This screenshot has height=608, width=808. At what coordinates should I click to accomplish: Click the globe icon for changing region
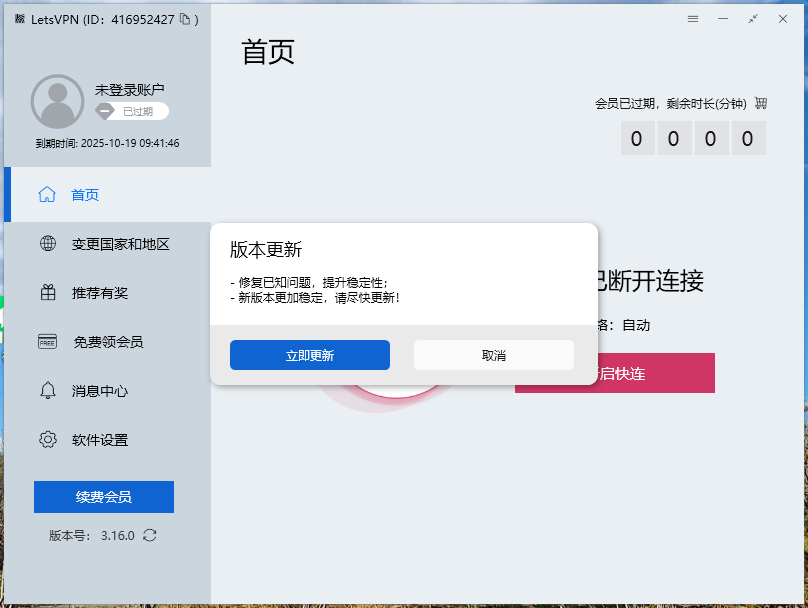point(47,243)
